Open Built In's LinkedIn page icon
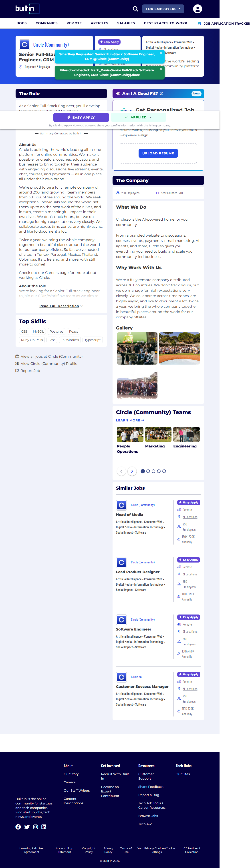 click(44, 826)
